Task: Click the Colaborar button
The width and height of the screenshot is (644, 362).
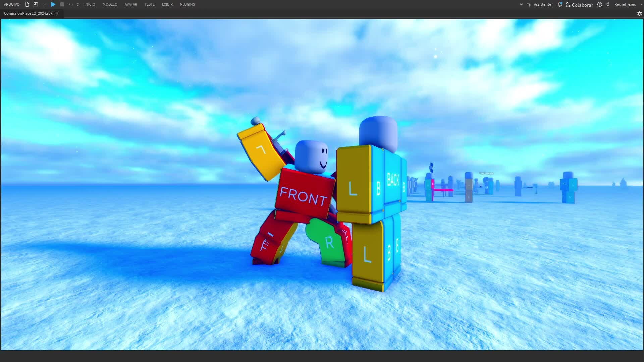Action: (579, 5)
